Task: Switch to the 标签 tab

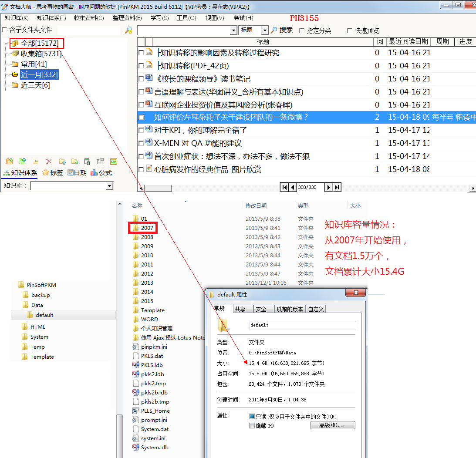Action: click(x=53, y=173)
